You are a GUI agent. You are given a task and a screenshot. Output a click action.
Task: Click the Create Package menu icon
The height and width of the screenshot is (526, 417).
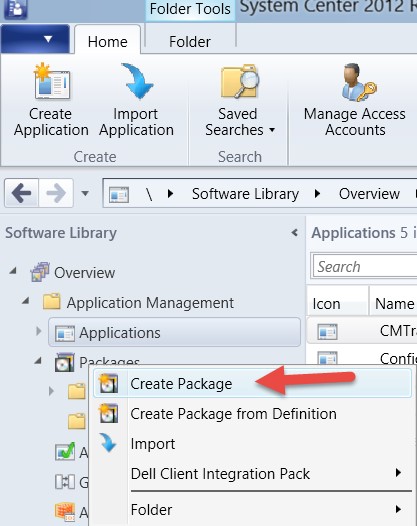pos(108,383)
